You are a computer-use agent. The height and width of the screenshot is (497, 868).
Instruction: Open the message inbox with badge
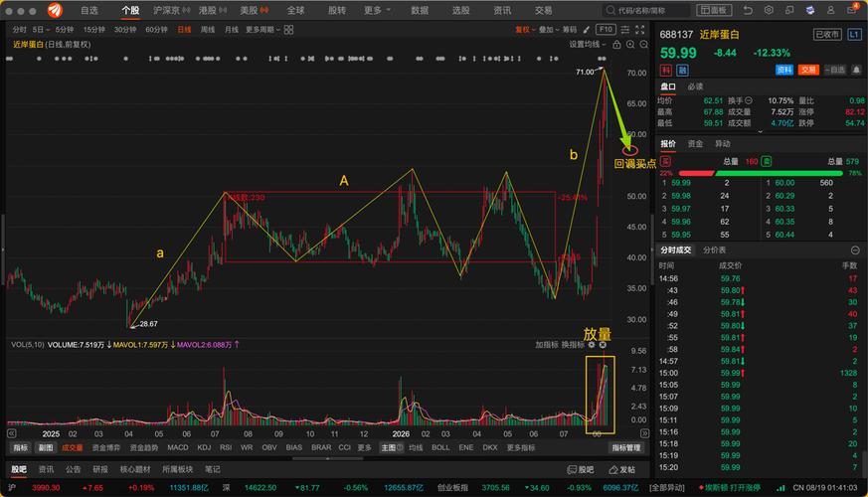pyautogui.click(x=852, y=9)
